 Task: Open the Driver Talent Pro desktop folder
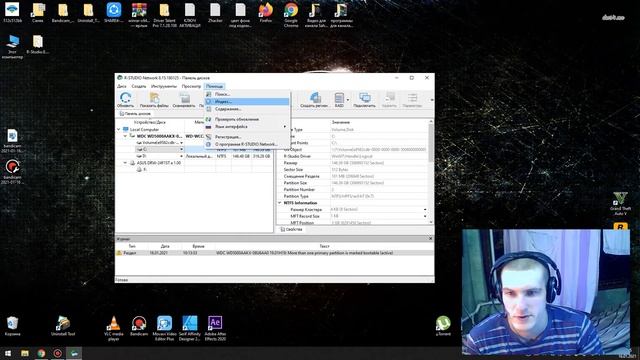tap(164, 15)
